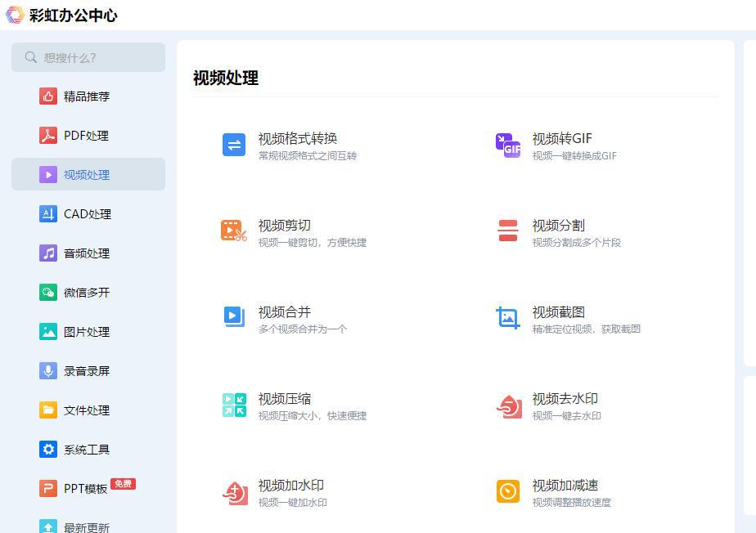Open the 视频剪切 tool title
Image resolution: width=756 pixels, height=533 pixels.
(x=285, y=225)
